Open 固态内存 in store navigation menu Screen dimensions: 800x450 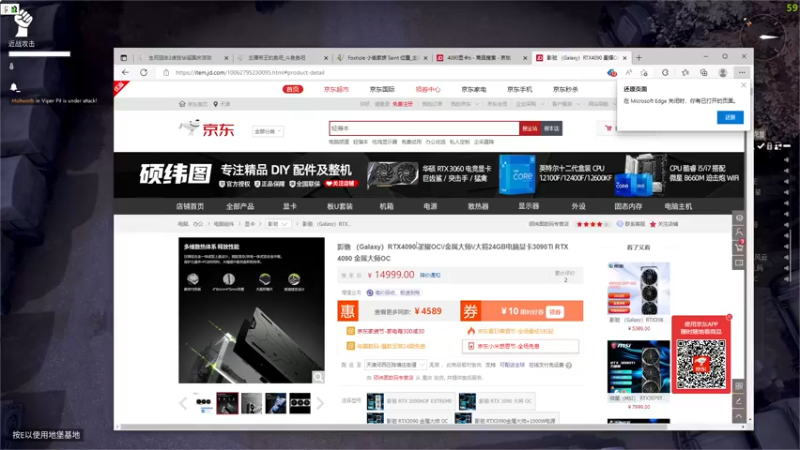(x=628, y=206)
